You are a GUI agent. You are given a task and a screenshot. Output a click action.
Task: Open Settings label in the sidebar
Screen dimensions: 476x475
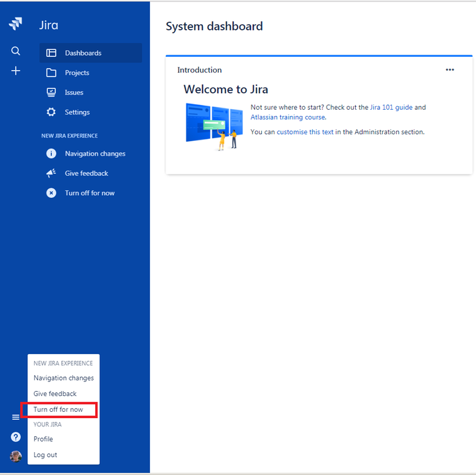[77, 112]
